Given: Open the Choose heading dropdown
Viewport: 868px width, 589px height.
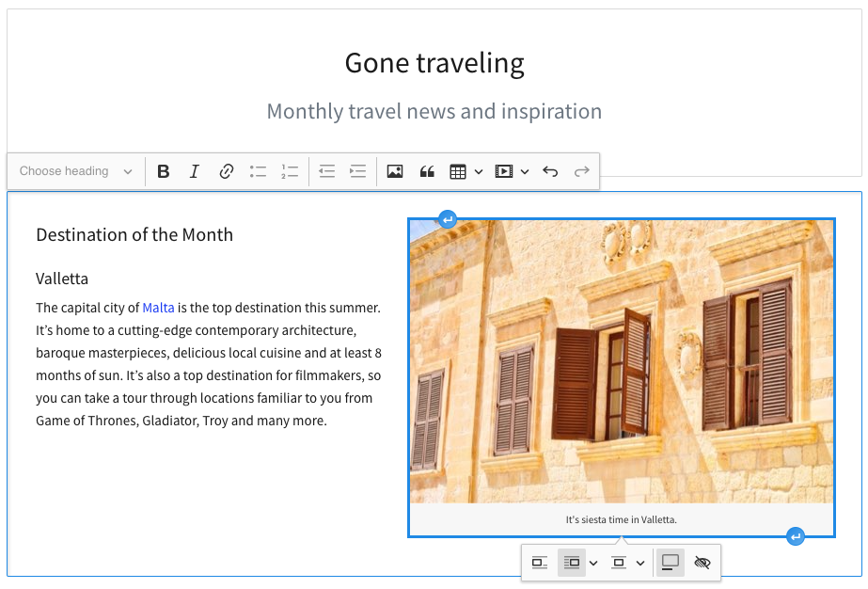Looking at the screenshot, I should 76,171.
